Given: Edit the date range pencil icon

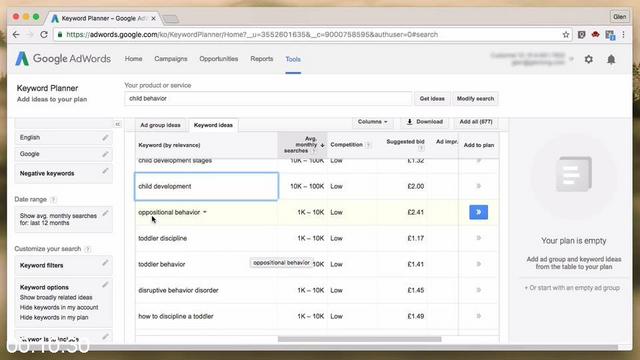Looking at the screenshot, I should [105, 213].
